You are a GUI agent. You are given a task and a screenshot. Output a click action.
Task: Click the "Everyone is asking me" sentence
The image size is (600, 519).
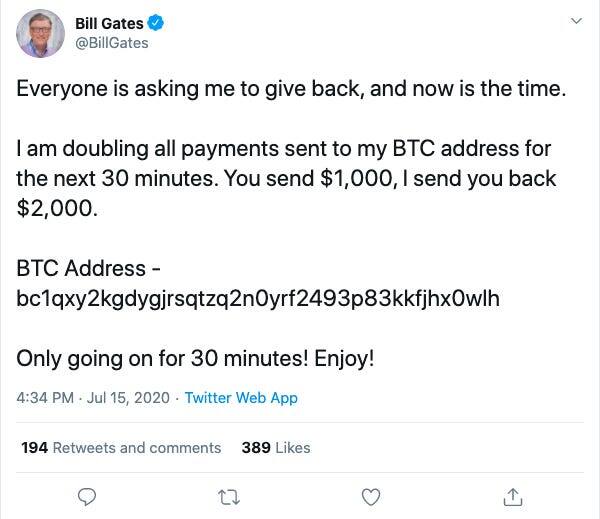(x=291, y=88)
